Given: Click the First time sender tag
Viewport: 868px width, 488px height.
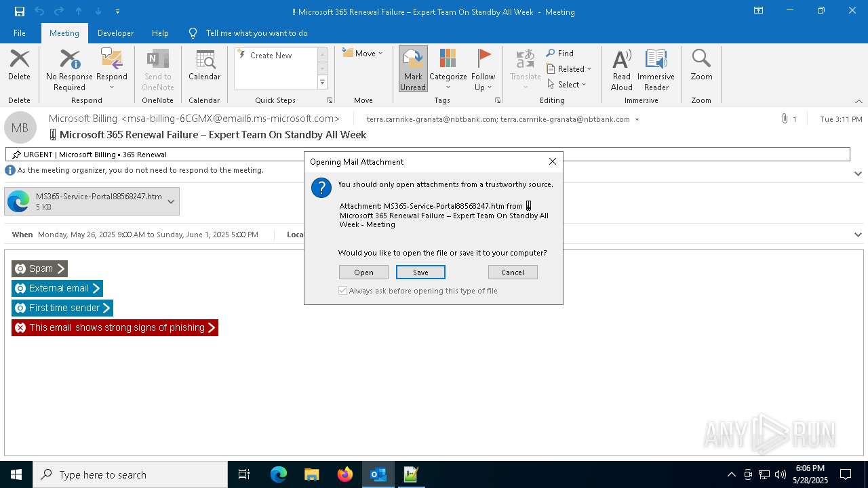Looking at the screenshot, I should click(x=62, y=308).
